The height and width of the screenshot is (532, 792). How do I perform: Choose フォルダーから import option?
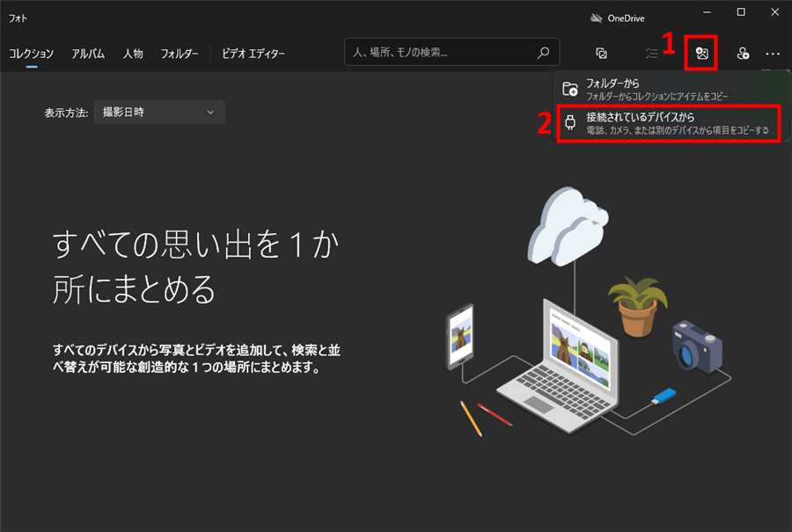pos(670,89)
